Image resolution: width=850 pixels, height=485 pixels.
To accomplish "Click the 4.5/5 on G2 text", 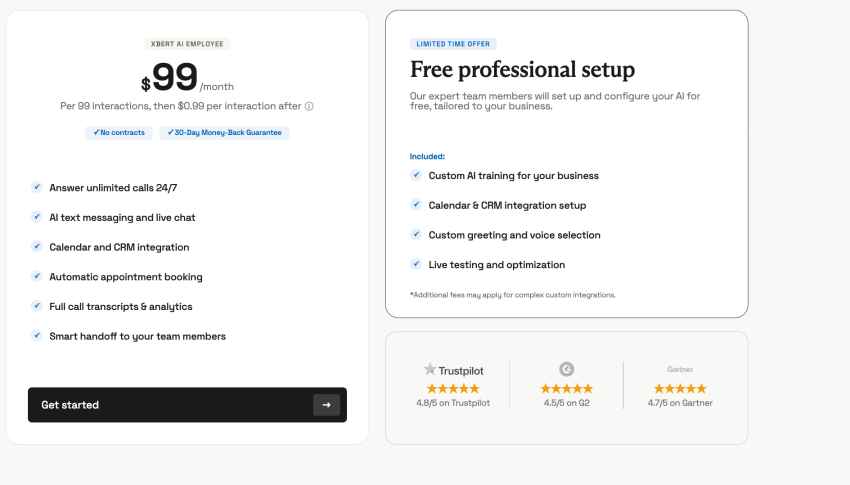I will (566, 403).
